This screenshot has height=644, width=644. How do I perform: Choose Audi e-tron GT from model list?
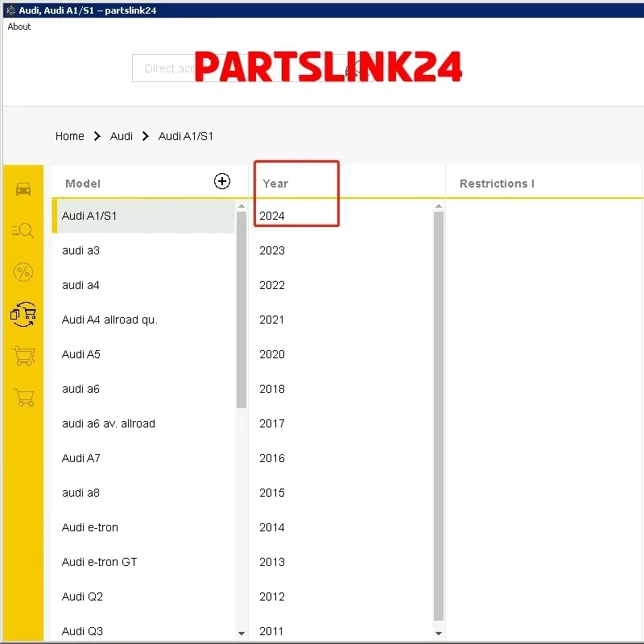pos(99,562)
